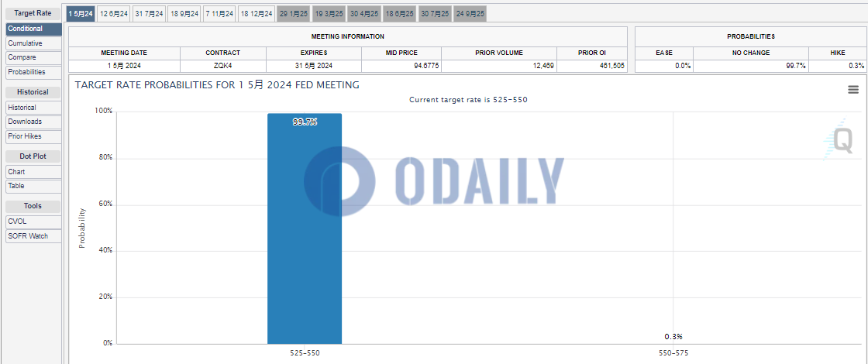Click the Current target rate subtitle

(x=468, y=100)
